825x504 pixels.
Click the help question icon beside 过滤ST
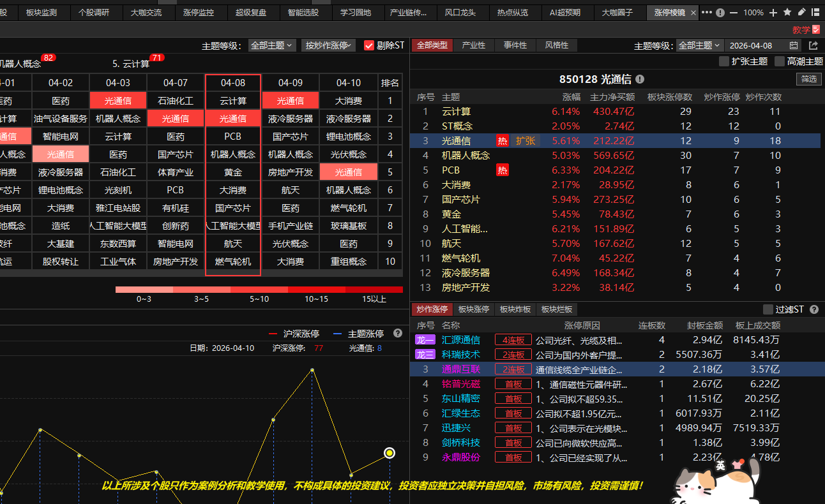[814, 309]
